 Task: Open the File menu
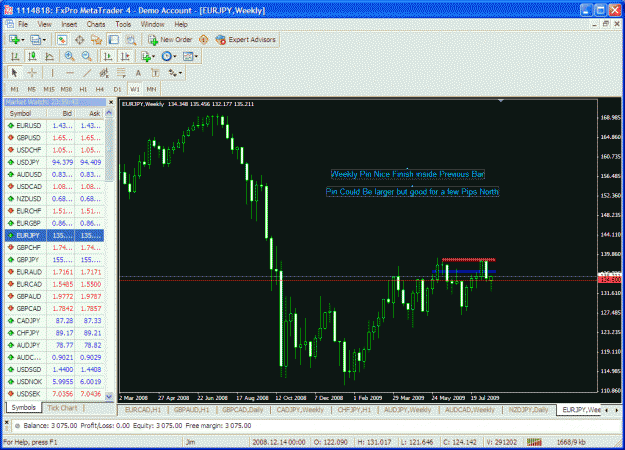(x=23, y=24)
